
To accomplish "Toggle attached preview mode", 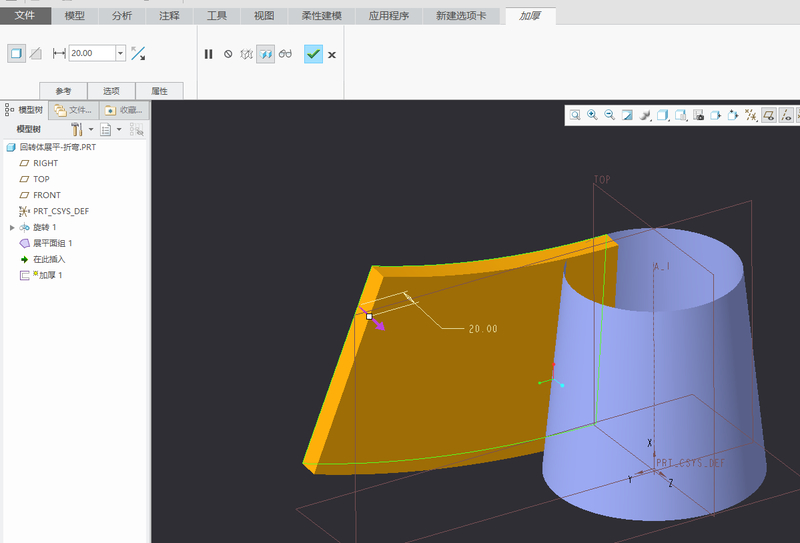I will pyautogui.click(x=265, y=54).
